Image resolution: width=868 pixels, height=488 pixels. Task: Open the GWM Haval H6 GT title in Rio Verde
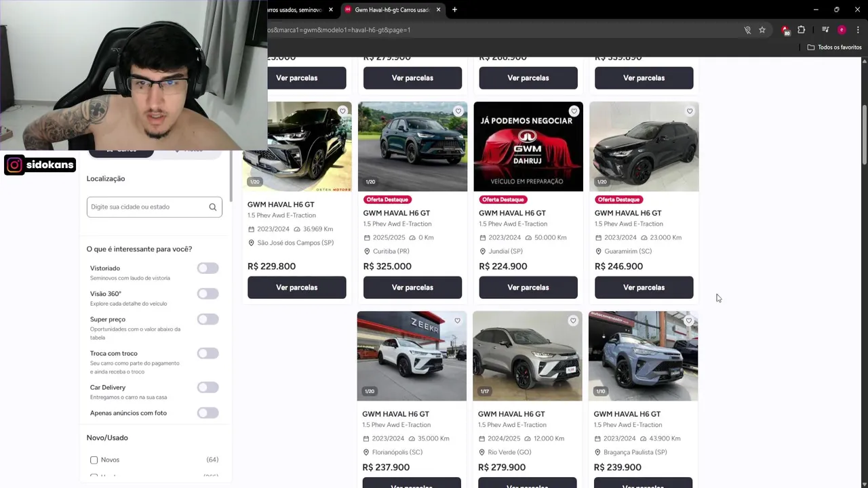(511, 414)
